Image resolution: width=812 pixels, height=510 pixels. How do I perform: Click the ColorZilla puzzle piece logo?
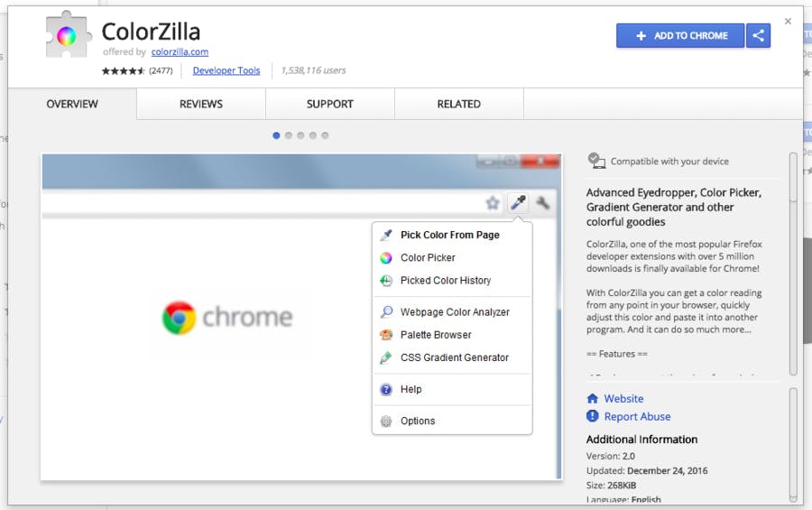point(69,34)
